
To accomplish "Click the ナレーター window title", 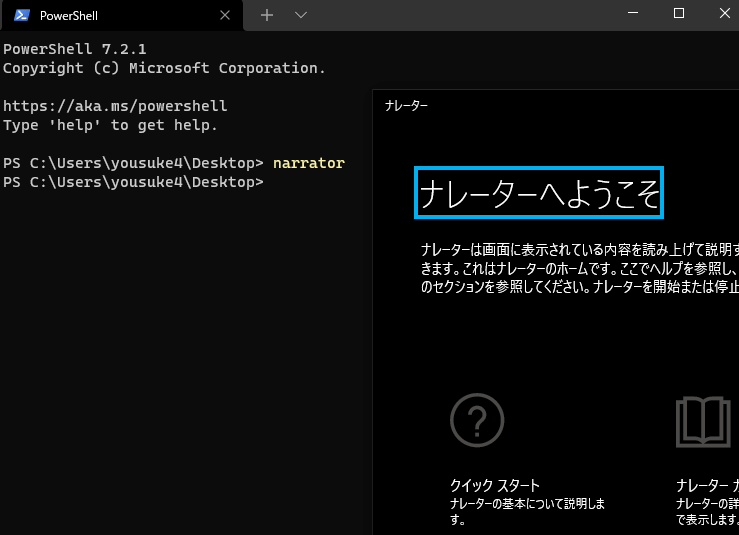I will point(406,106).
